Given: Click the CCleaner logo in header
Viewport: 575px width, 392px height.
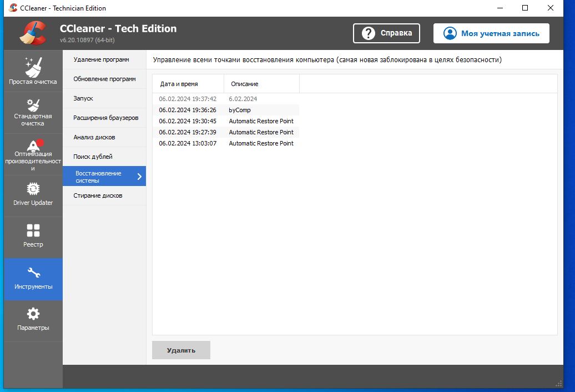Looking at the screenshot, I should (x=33, y=33).
